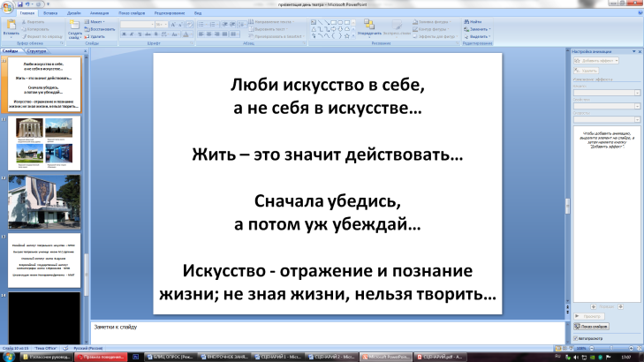Click Восстановить (Reset) slide button
Viewport: 644px width, 362px height.
[x=102, y=28]
